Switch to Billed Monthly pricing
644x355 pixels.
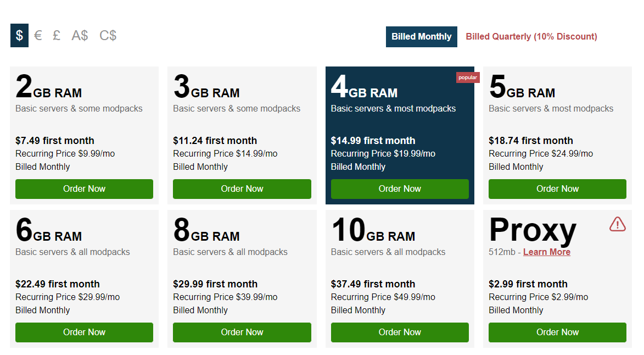coord(421,36)
